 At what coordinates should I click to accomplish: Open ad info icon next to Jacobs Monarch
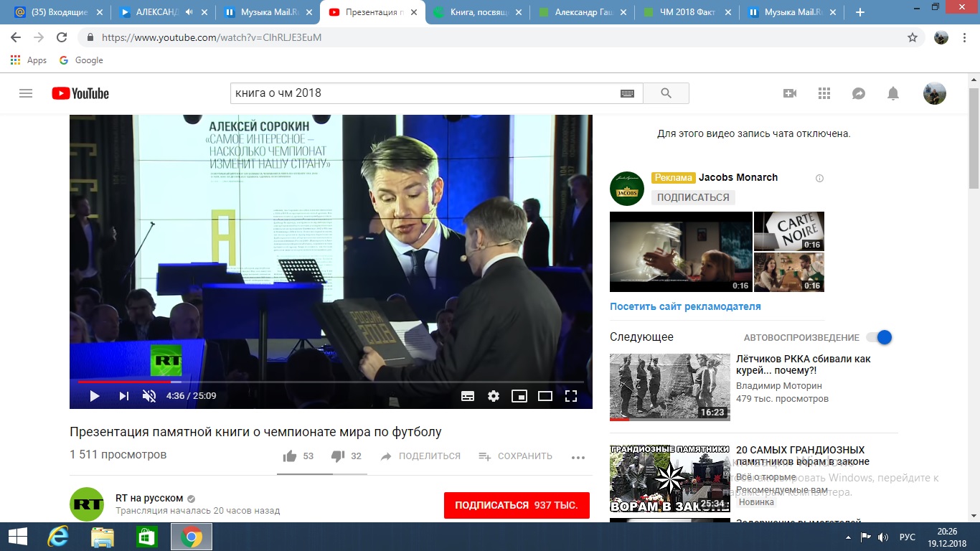click(x=820, y=178)
